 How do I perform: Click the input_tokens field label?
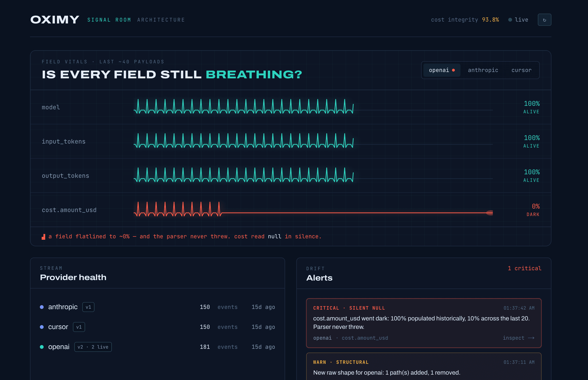click(x=64, y=141)
